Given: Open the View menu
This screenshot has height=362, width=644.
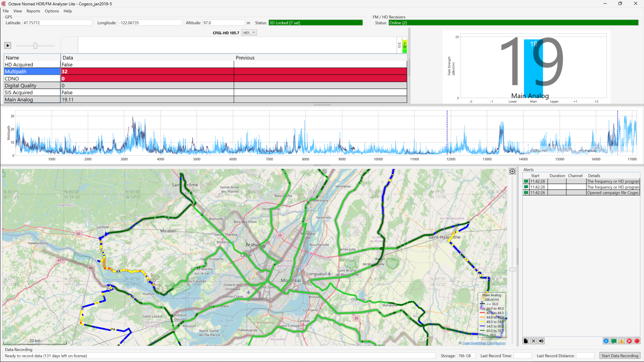Looking at the screenshot, I should tap(17, 11).
